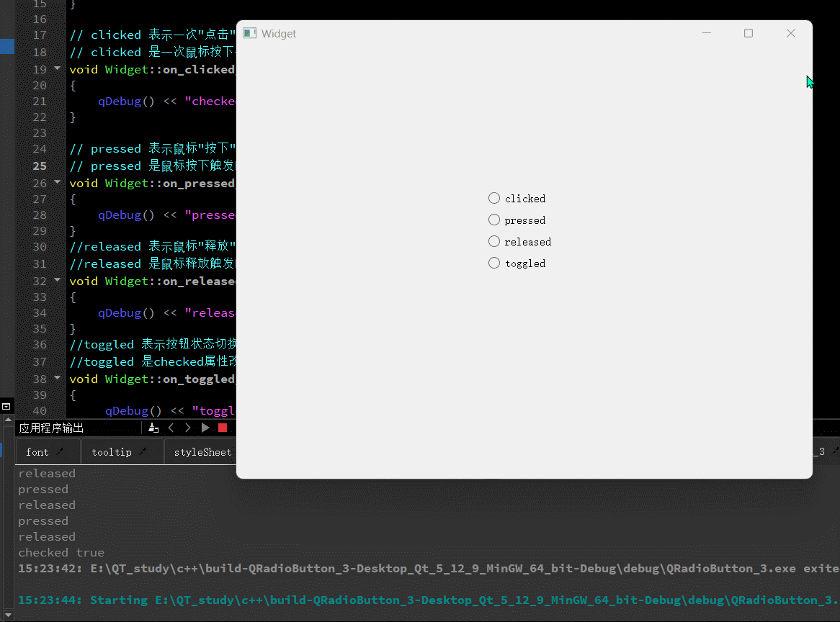Click 'void Widget::on_toggled' on line 38
This screenshot has height=622, width=840.
(153, 379)
